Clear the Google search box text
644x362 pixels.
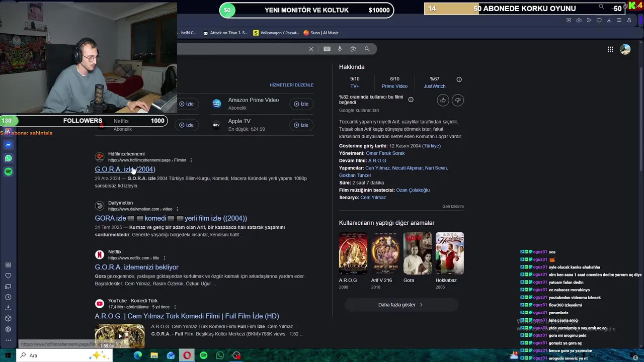point(311,49)
